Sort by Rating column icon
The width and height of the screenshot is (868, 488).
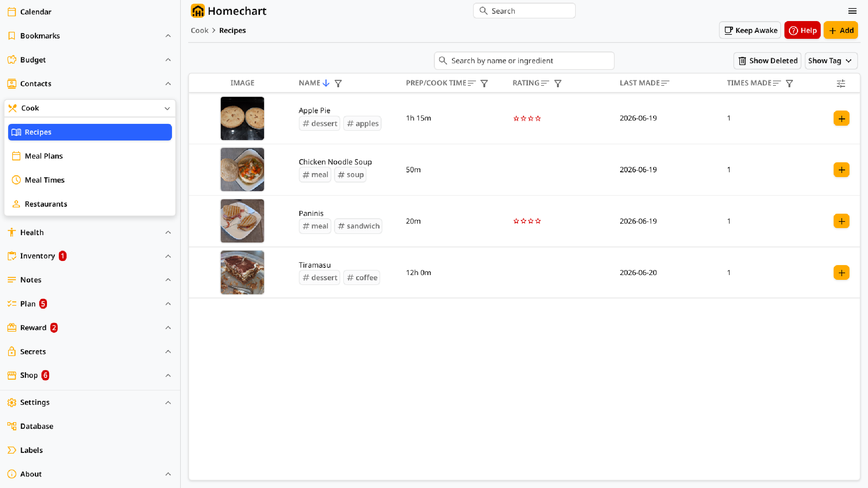coord(545,83)
